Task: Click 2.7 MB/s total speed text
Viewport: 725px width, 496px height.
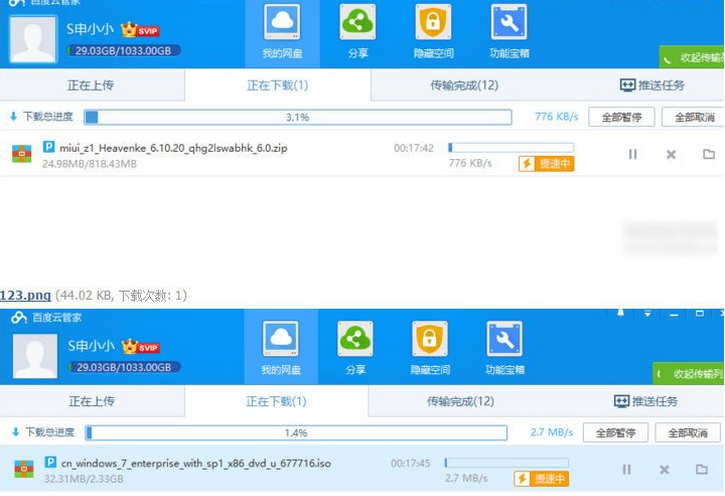Action: 552,432
